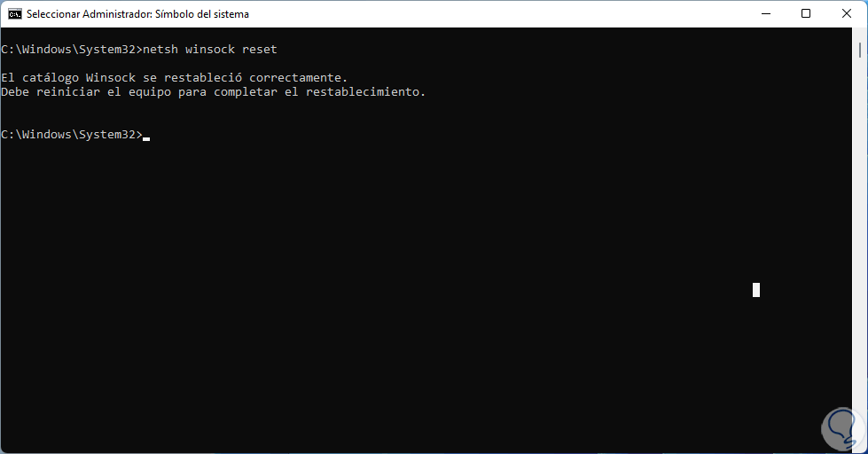Click the window title bar text
The height and width of the screenshot is (454, 868).
137,14
